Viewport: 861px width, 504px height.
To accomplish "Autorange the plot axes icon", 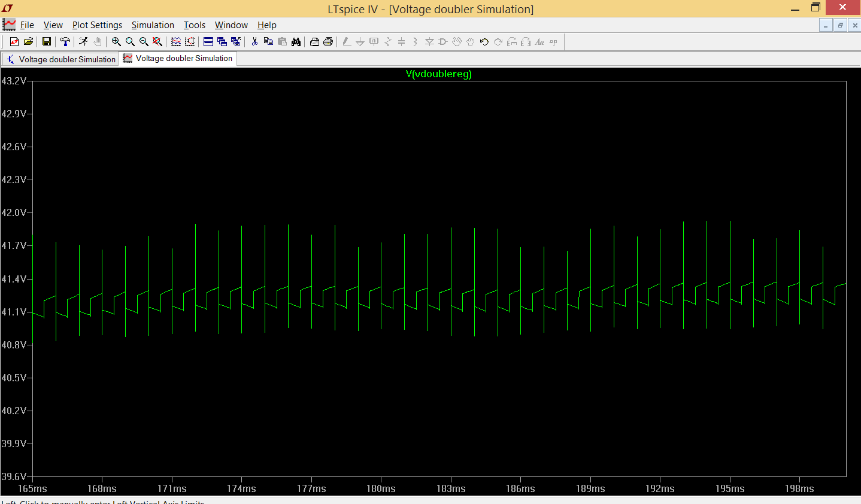I will coord(190,41).
